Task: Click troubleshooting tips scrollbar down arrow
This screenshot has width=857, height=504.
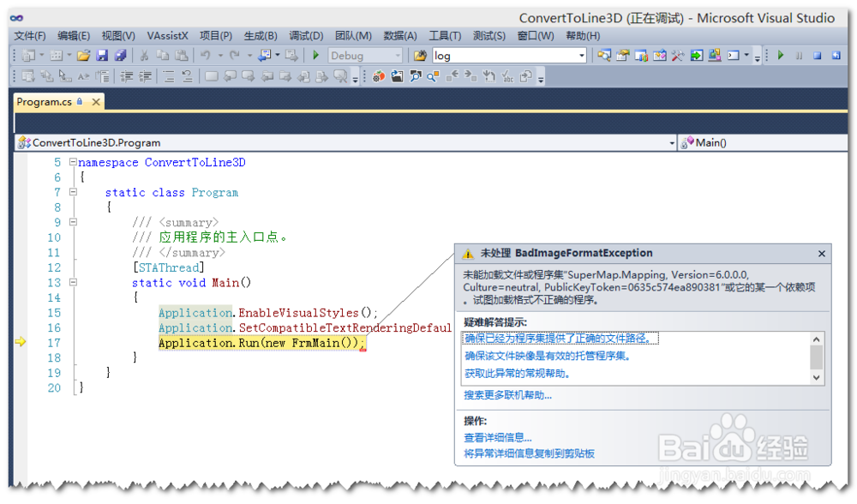Action: pyautogui.click(x=817, y=378)
